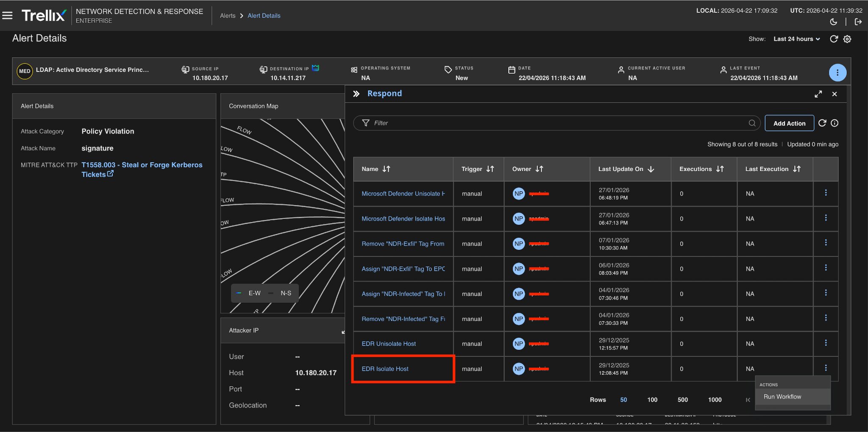This screenshot has height=432, width=868.
Task: Toggle N-S flows in the map legend
Action: tap(280, 293)
